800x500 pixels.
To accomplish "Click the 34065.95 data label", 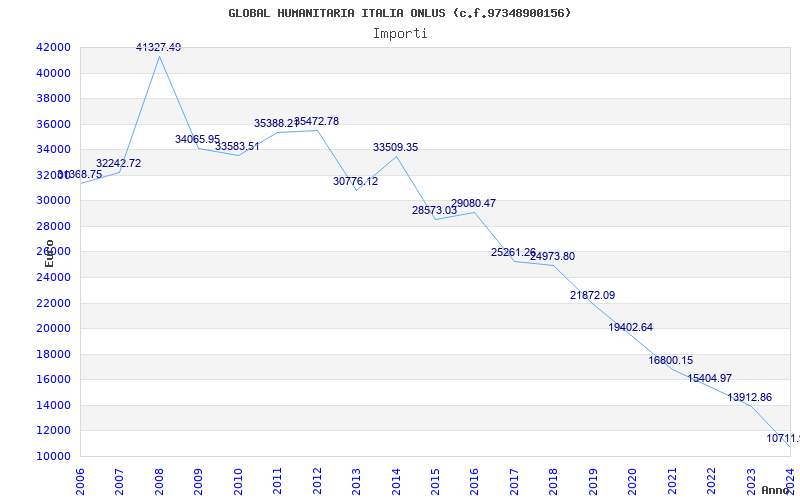I will coord(197,139).
